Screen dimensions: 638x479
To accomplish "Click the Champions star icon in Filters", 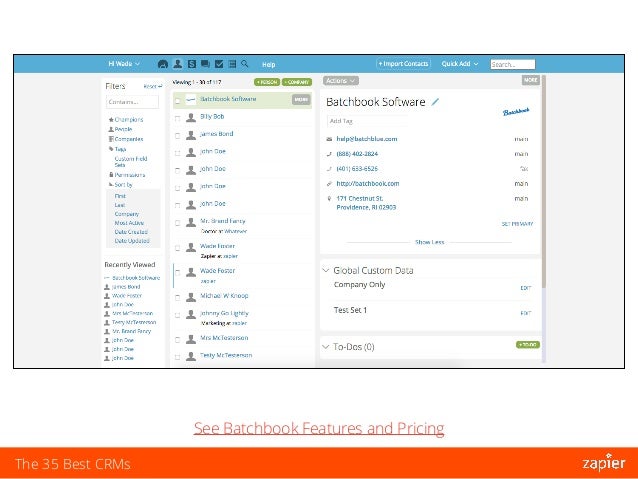I will [x=111, y=120].
